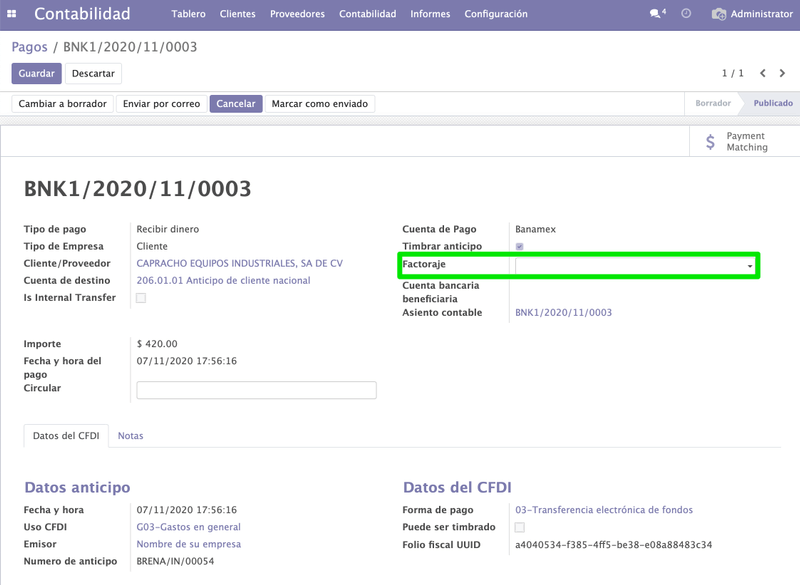Open the activities clock icon
Image resolution: width=800 pixels, height=585 pixels.
click(686, 14)
